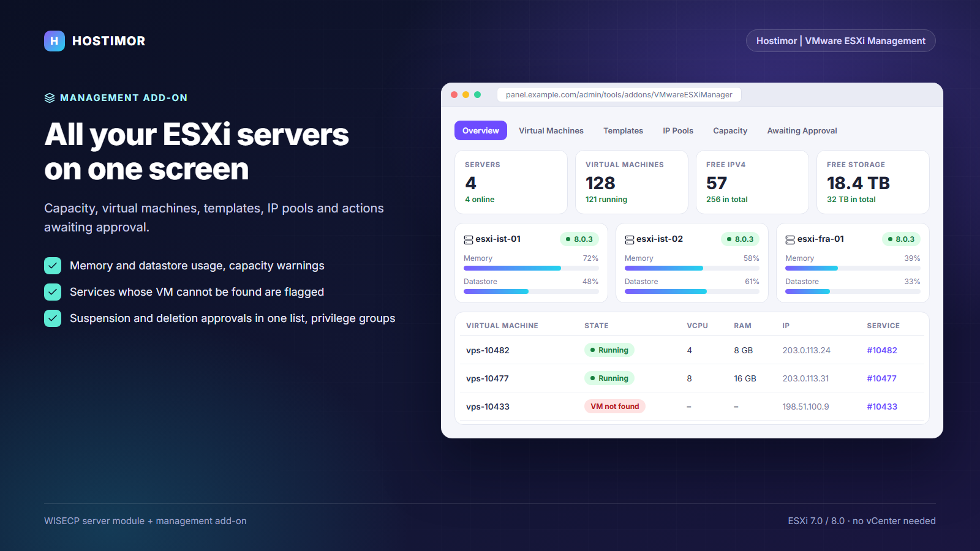Open service link #10482
The height and width of the screenshot is (551, 980).
pos(882,350)
